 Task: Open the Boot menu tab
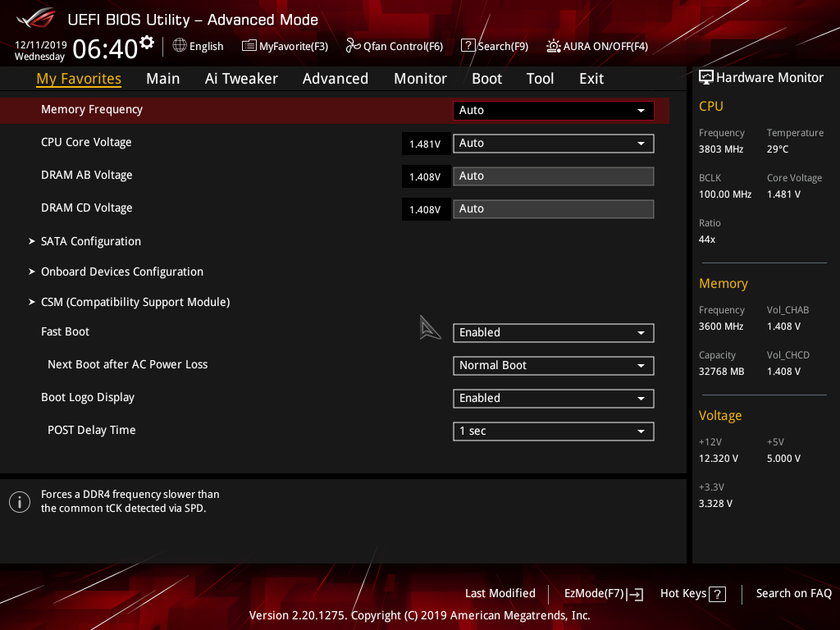coord(486,78)
